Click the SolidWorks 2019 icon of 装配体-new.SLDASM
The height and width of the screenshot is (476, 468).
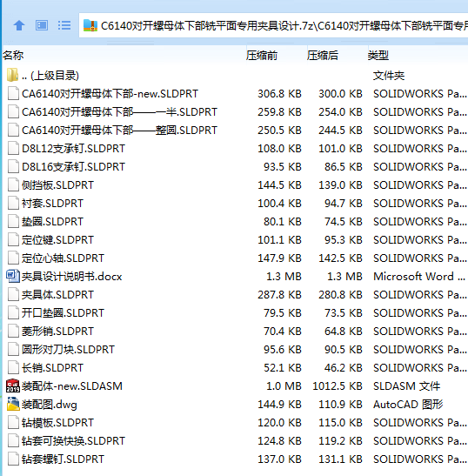click(13, 385)
